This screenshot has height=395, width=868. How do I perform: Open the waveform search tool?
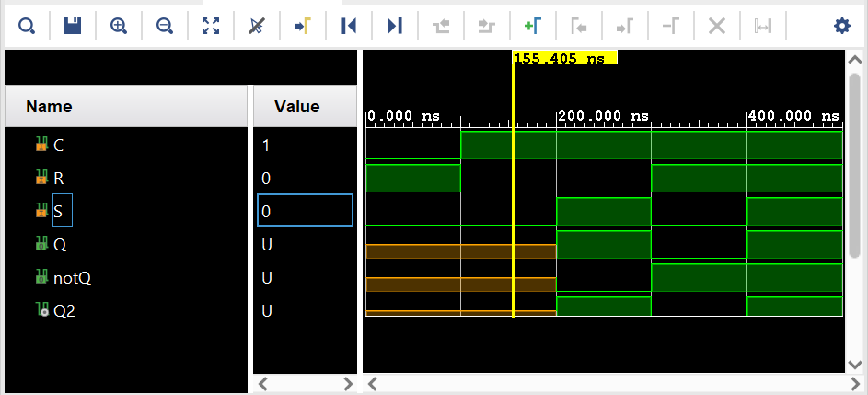27,26
